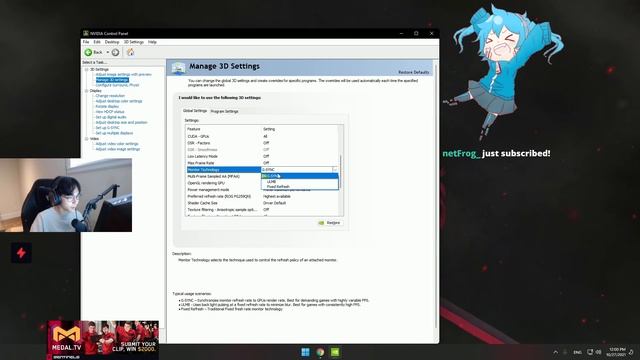Open Adjust video color settings

tap(117, 144)
